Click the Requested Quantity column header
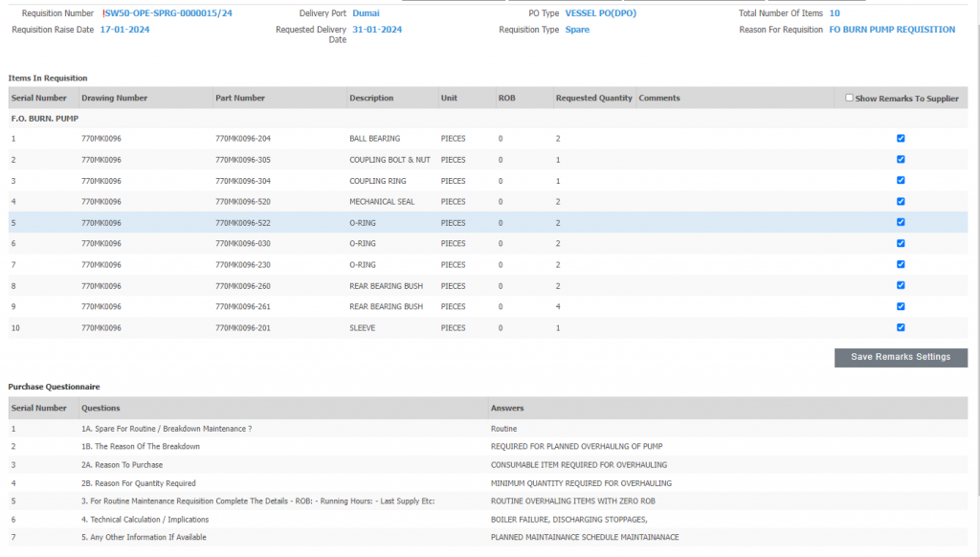 593,98
